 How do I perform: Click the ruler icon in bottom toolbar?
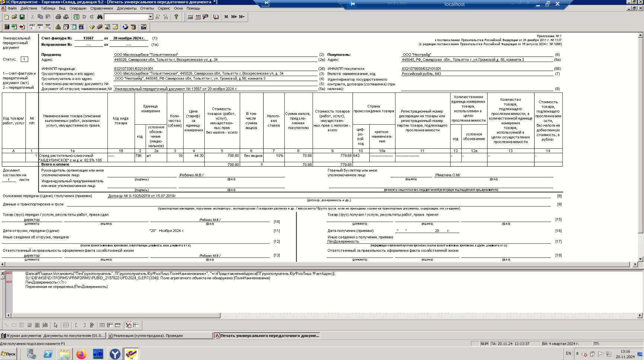tap(118, 325)
